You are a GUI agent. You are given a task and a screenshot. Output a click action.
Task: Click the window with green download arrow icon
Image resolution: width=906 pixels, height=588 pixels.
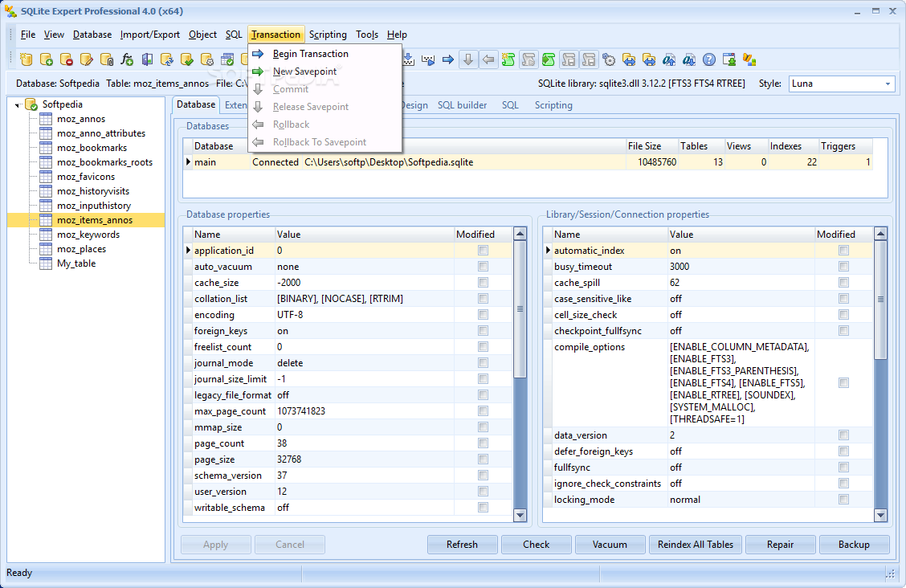pyautogui.click(x=729, y=59)
